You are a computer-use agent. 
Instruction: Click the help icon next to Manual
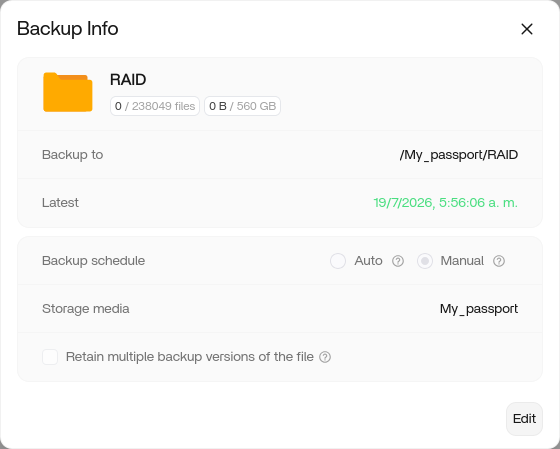point(499,261)
